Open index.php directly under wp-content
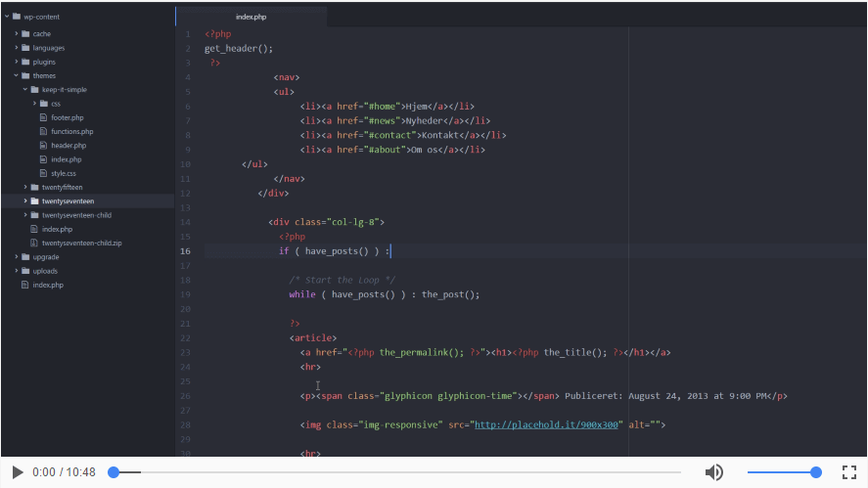 click(48, 285)
